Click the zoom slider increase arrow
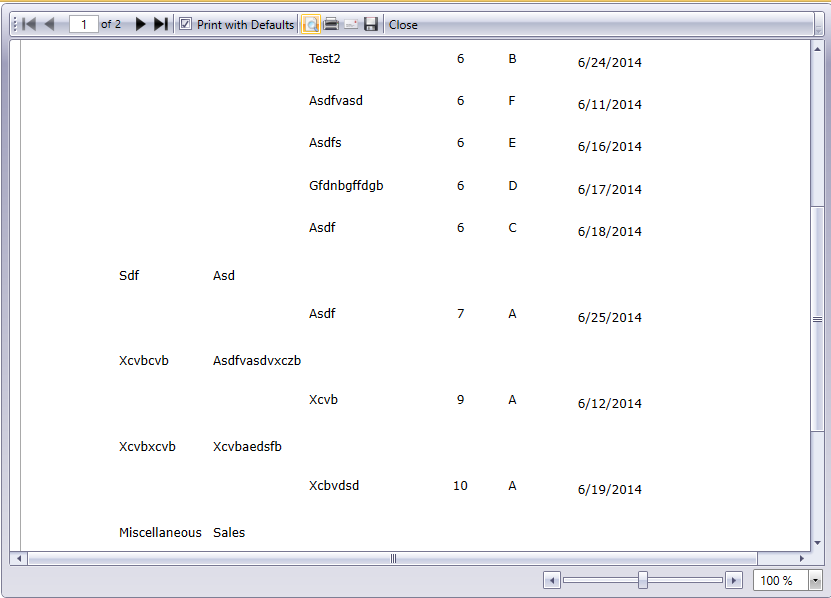The height and width of the screenshot is (598, 831). (x=733, y=581)
